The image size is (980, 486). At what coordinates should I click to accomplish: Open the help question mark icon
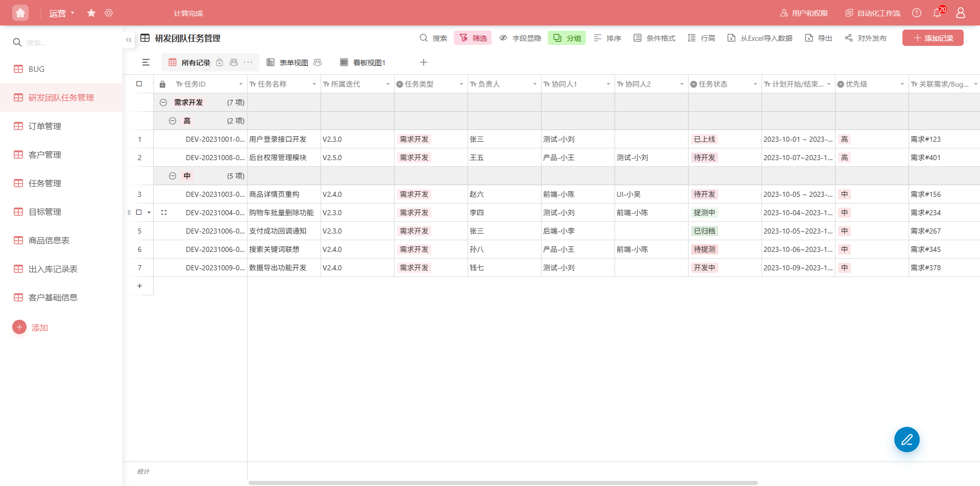[x=917, y=13]
